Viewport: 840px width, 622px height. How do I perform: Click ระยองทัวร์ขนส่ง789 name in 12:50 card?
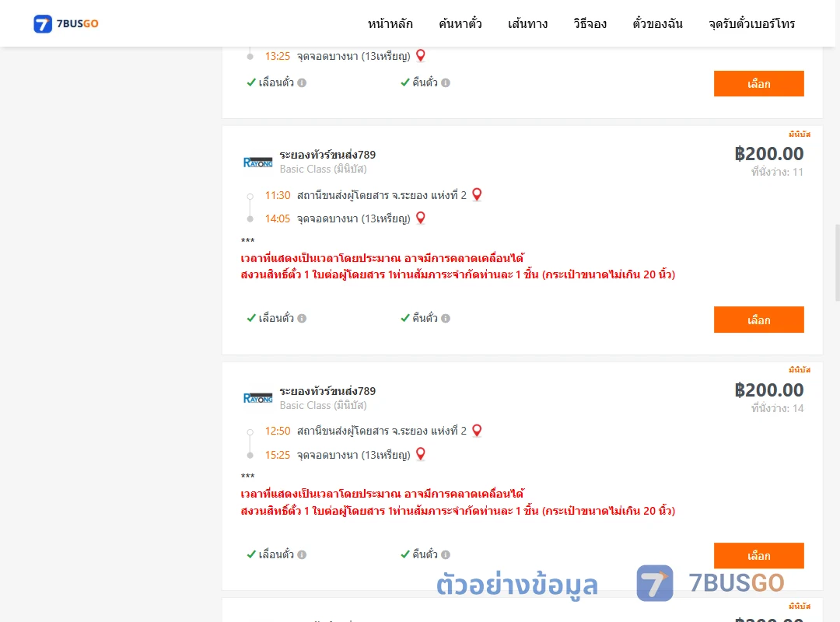(x=327, y=391)
